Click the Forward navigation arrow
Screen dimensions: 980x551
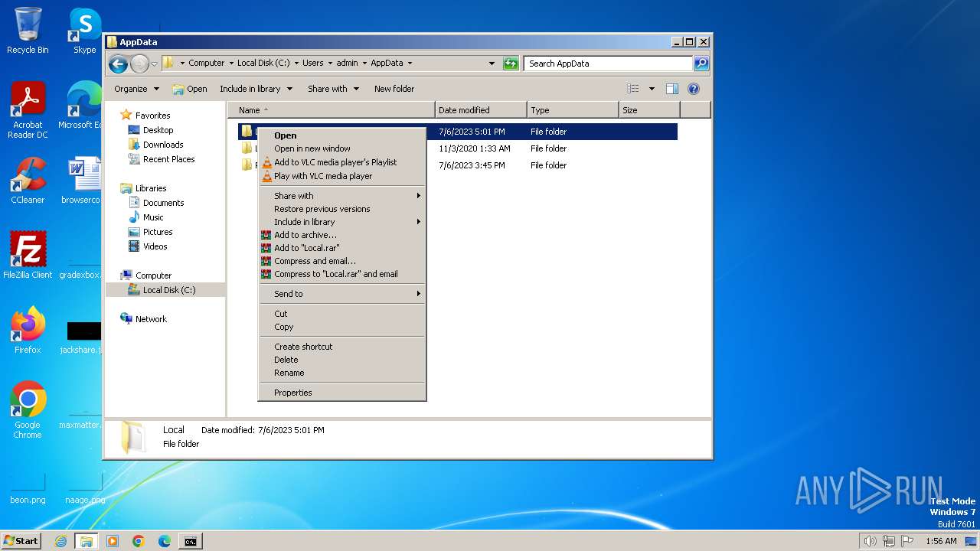[139, 64]
